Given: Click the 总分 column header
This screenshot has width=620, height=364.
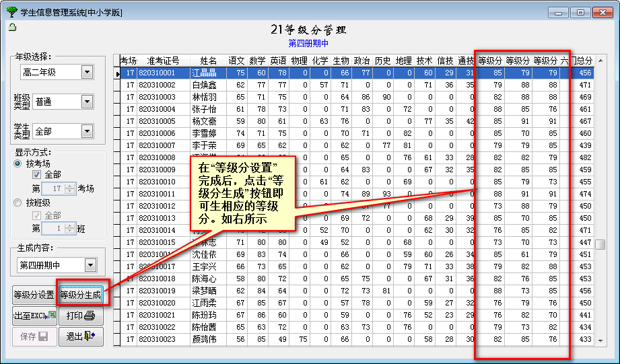Looking at the screenshot, I should 584,61.
